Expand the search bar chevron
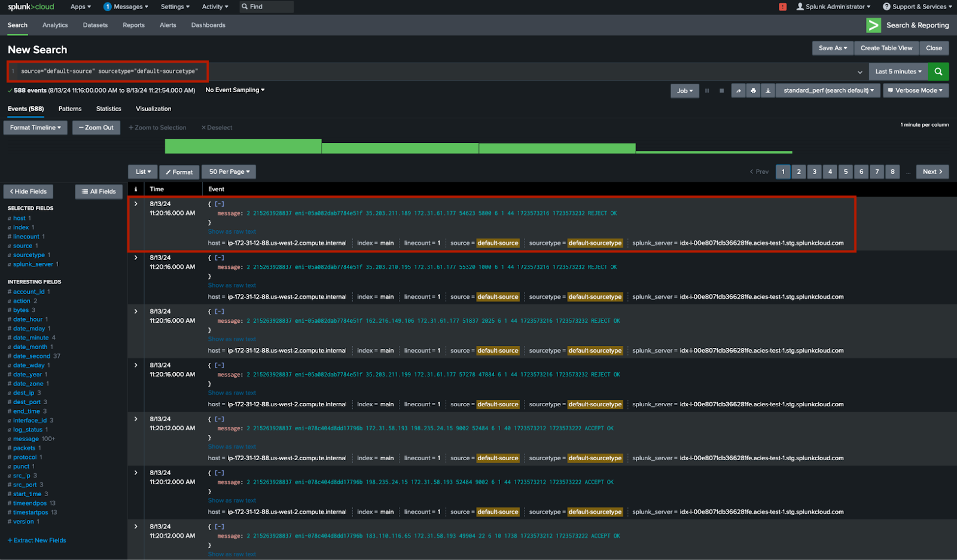 click(x=860, y=72)
